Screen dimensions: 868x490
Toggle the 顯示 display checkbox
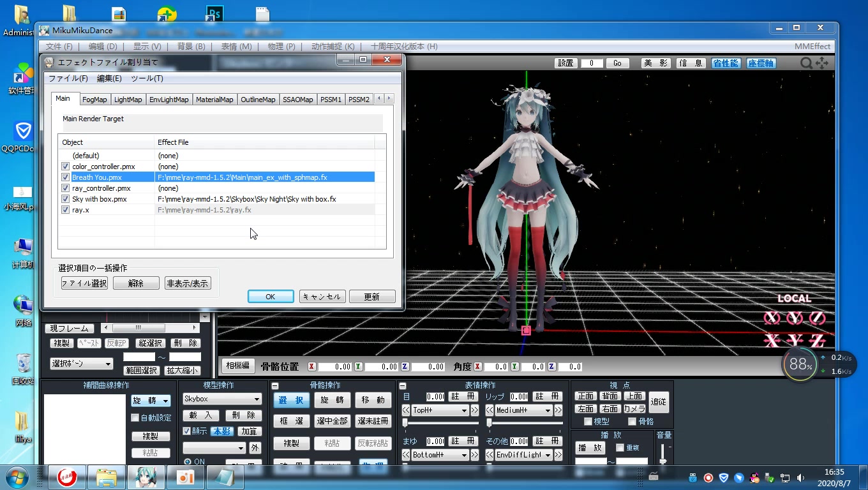187,431
